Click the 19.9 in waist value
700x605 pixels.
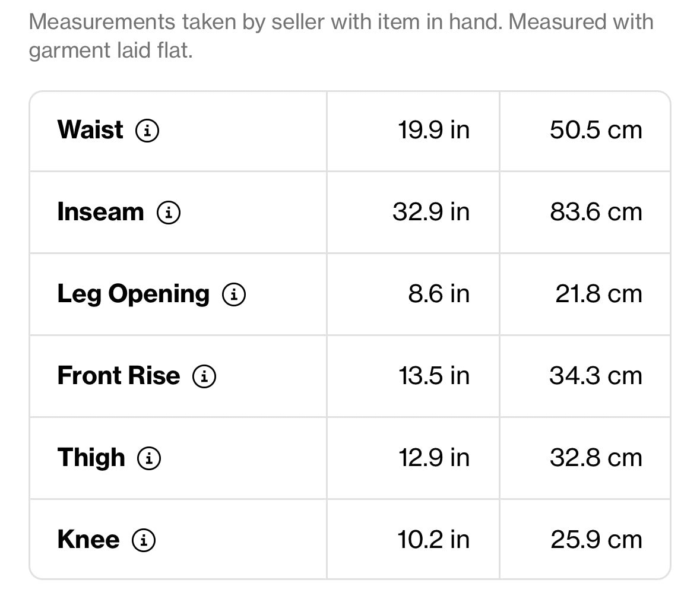(433, 130)
